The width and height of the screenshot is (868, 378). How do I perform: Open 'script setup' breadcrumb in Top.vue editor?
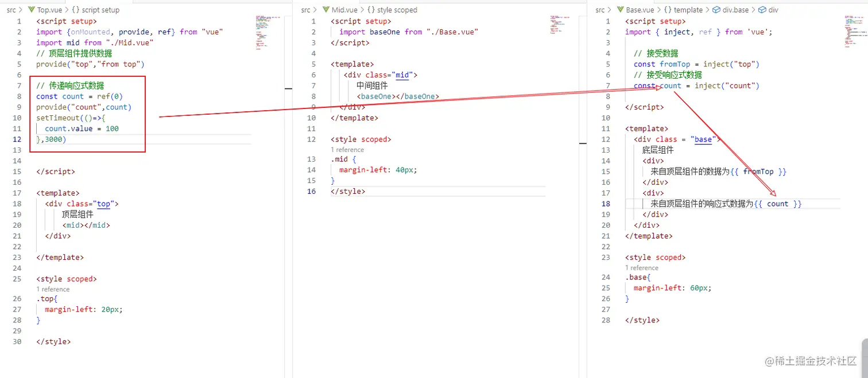click(x=101, y=10)
